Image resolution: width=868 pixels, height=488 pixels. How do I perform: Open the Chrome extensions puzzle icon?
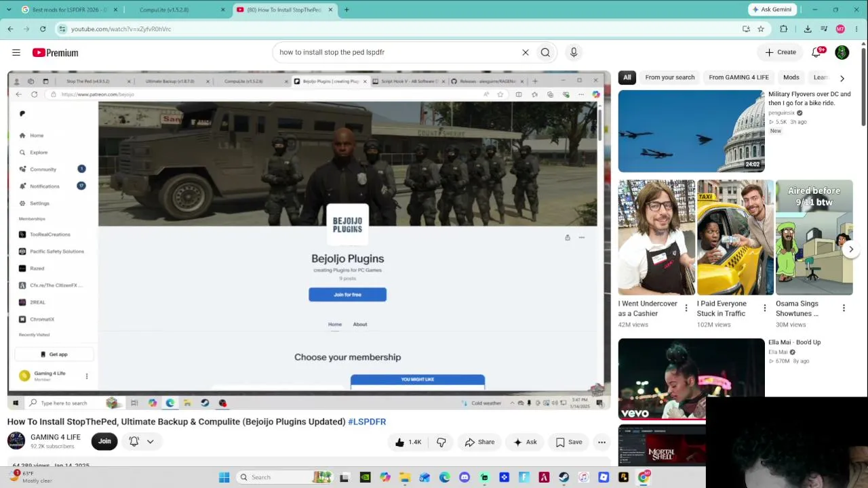tap(784, 29)
